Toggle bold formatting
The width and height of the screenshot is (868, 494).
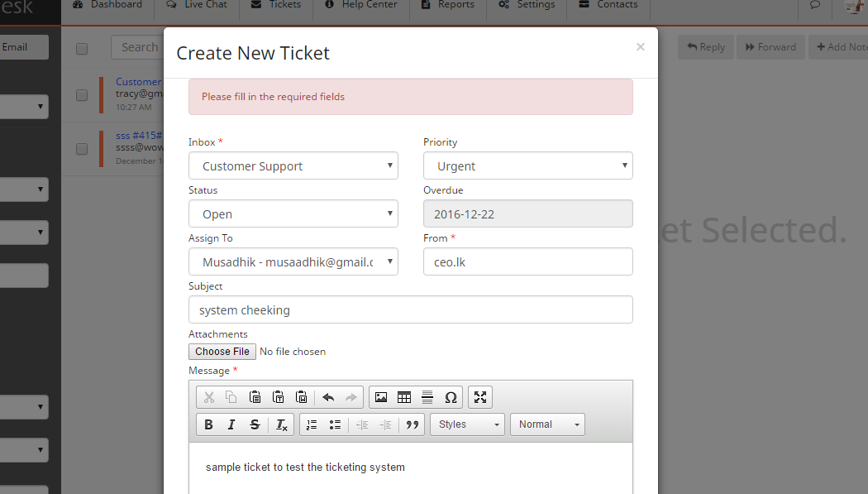[208, 424]
